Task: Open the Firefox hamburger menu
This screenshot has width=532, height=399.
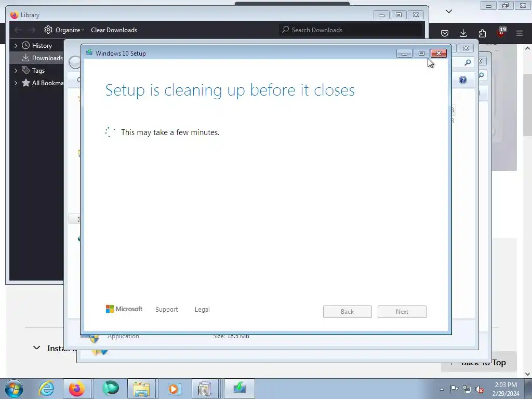Action: (520, 33)
